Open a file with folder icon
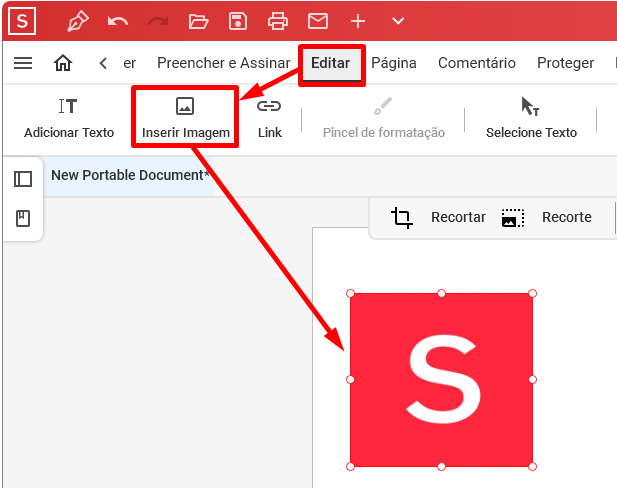The height and width of the screenshot is (488, 617). (x=198, y=21)
